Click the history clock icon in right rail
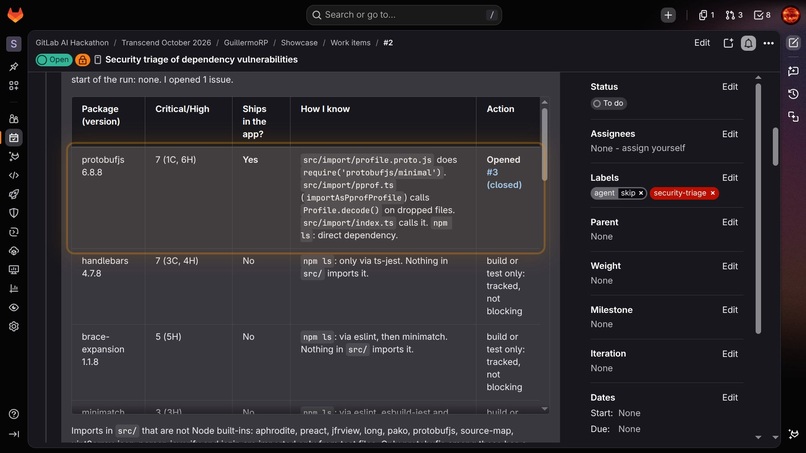 [793, 94]
